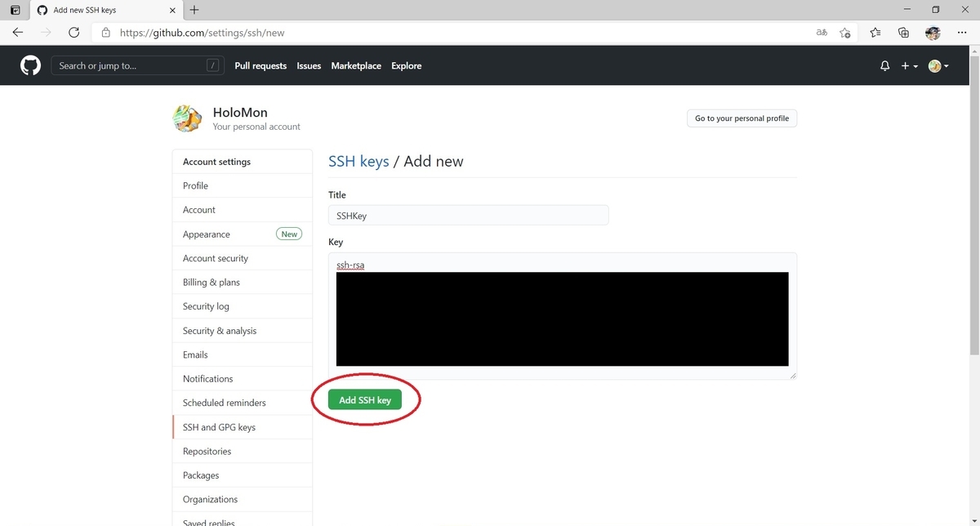Open browser settings and more menu

[x=961, y=33]
